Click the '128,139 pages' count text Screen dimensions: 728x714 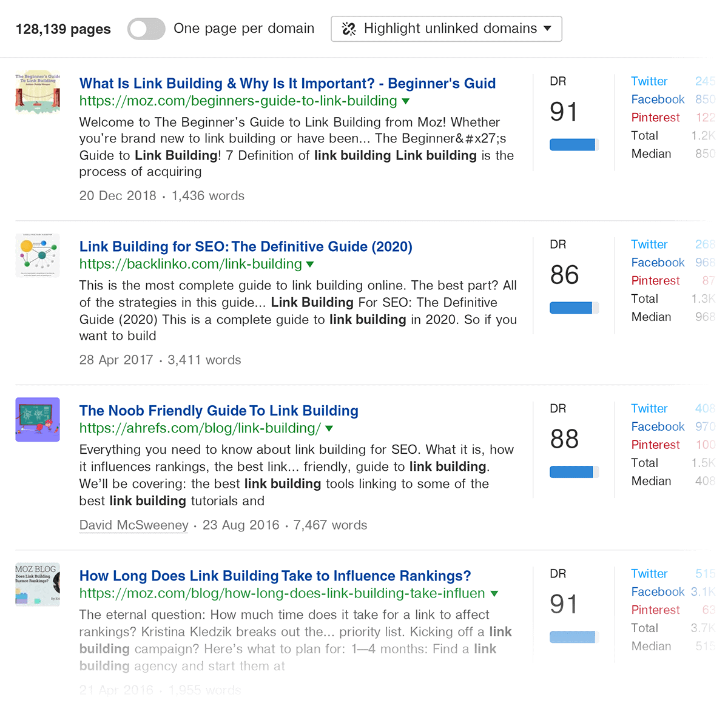tap(63, 29)
